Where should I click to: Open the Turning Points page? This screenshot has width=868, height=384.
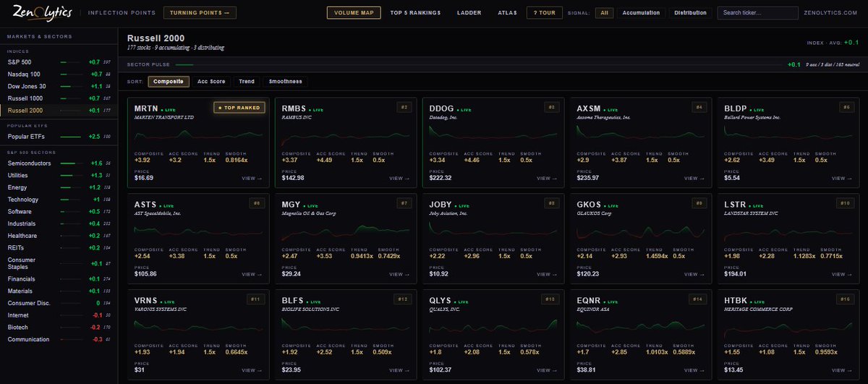[200, 12]
